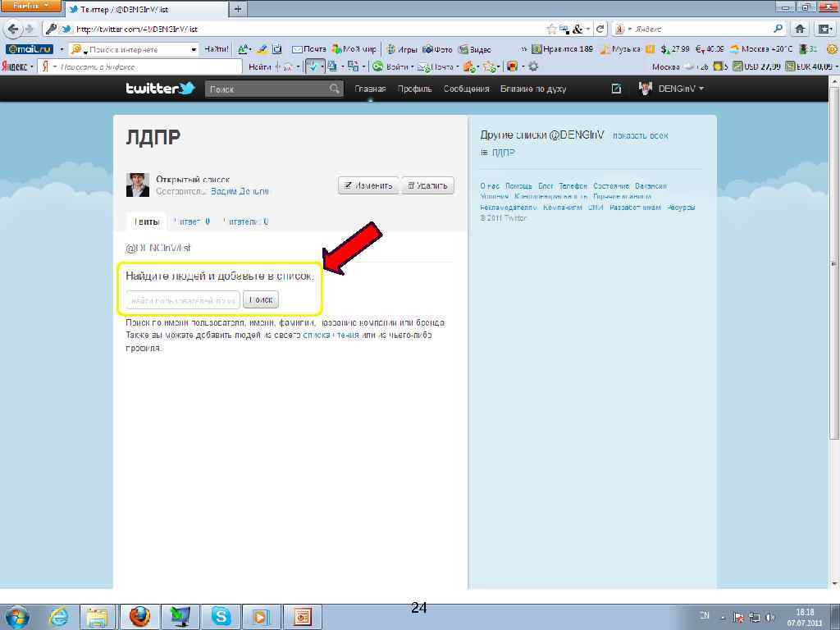
Task: Click Поиск button under find people
Action: (261, 299)
